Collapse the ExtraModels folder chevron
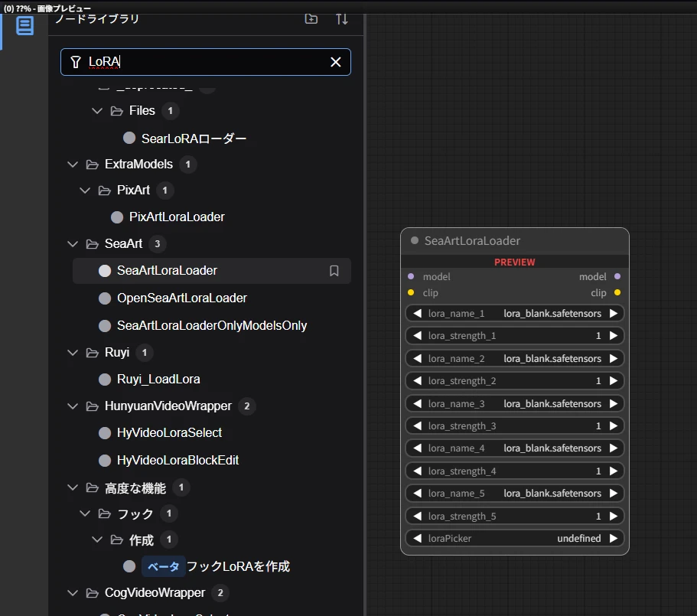697x616 pixels. [73, 165]
